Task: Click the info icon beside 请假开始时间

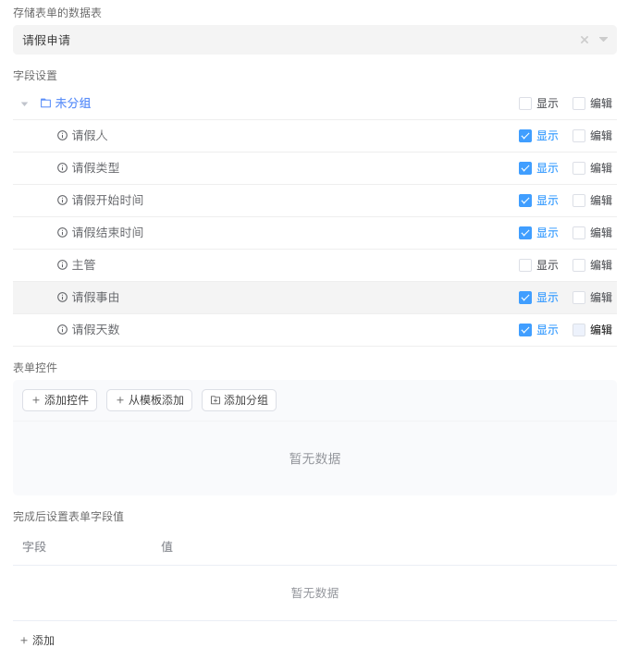Action: click(x=62, y=201)
